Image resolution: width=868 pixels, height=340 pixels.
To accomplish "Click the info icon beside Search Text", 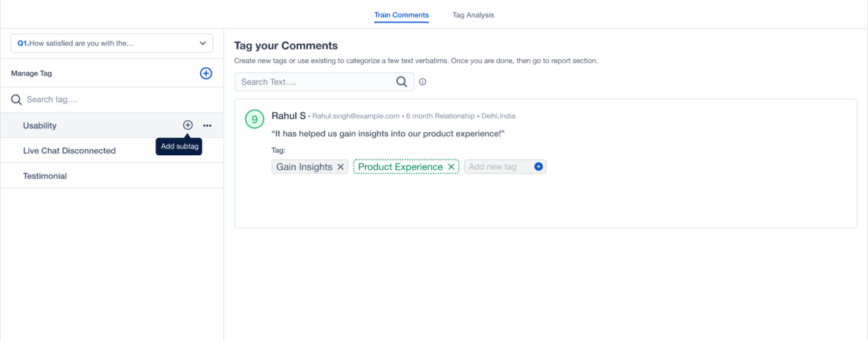I will tap(423, 82).
